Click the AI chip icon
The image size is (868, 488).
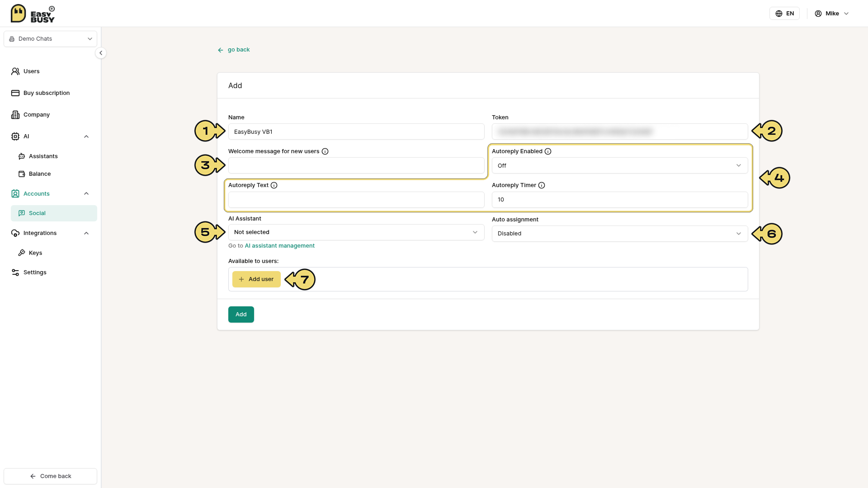[x=15, y=136]
